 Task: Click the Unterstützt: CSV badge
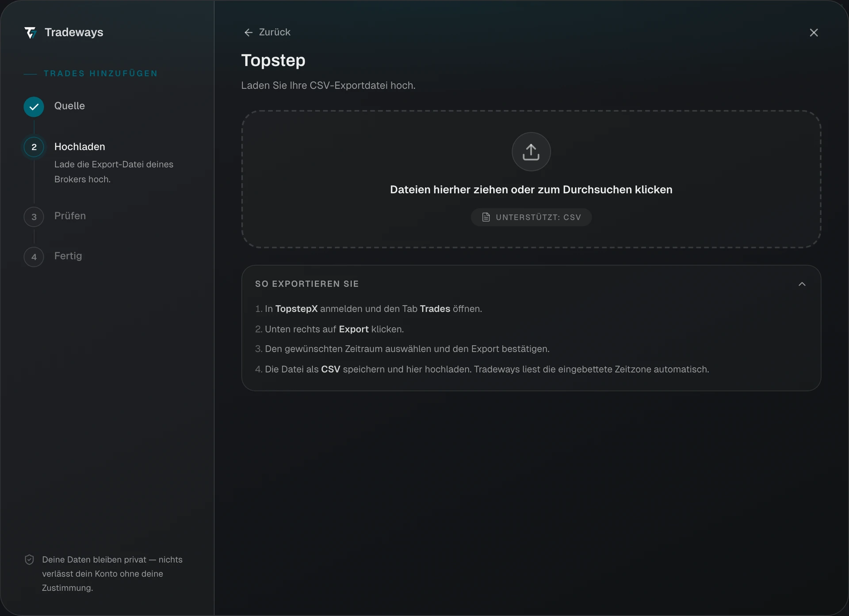click(x=531, y=217)
